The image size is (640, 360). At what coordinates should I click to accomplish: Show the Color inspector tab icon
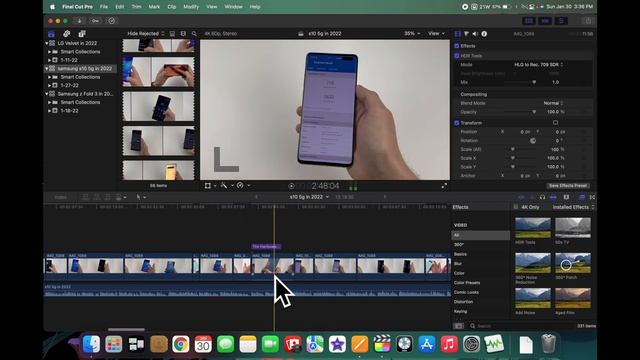pos(466,34)
